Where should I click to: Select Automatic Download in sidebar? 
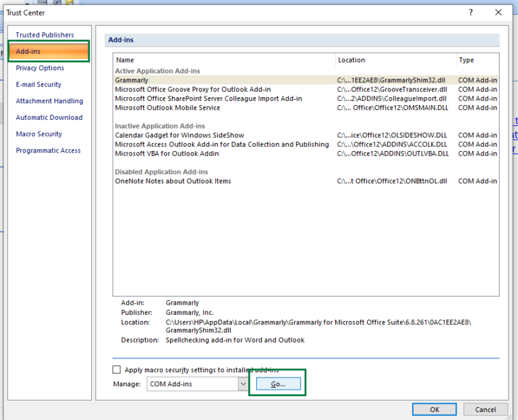pos(49,118)
